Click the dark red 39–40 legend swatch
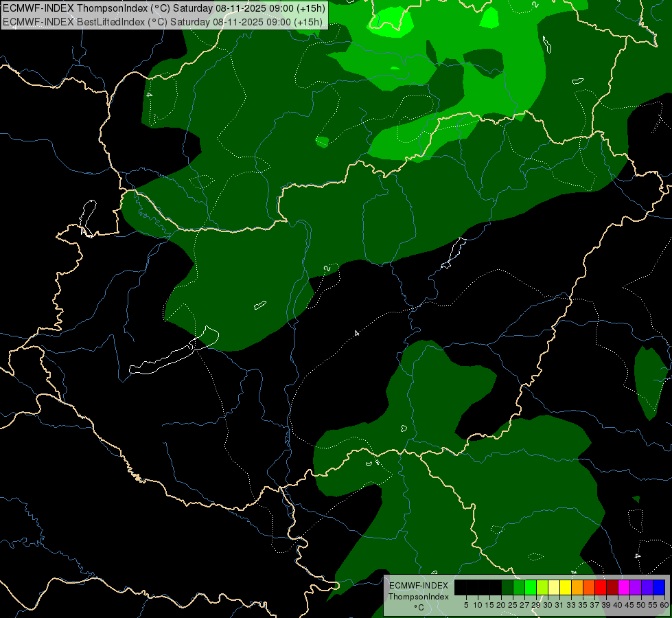Image resolution: width=672 pixels, height=618 pixels. pos(612,587)
